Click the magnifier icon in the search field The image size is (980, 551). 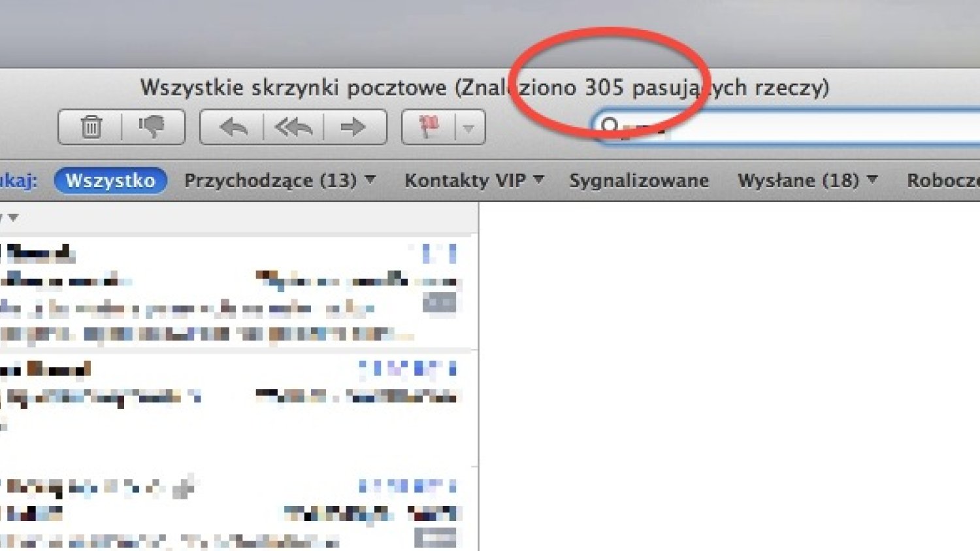[x=609, y=125]
